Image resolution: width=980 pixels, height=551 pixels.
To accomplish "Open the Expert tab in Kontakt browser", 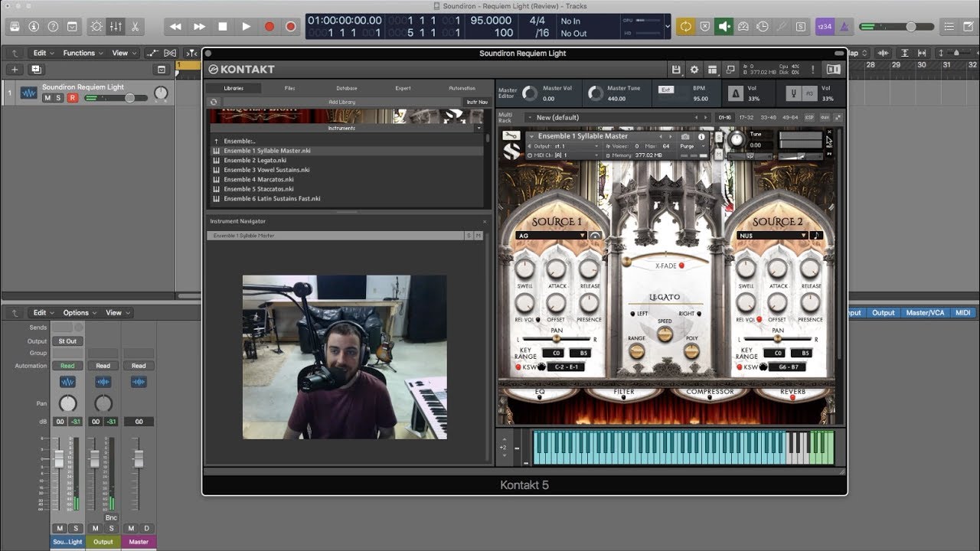I will (x=403, y=88).
